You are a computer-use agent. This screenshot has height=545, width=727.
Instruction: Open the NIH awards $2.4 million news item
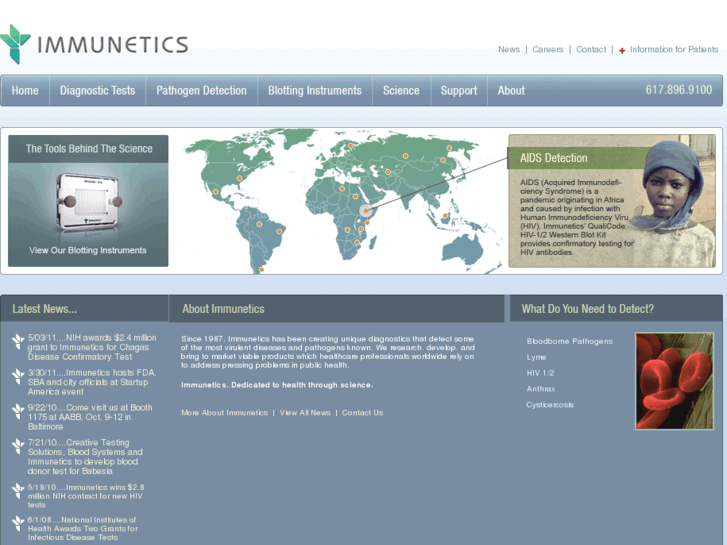(x=92, y=347)
